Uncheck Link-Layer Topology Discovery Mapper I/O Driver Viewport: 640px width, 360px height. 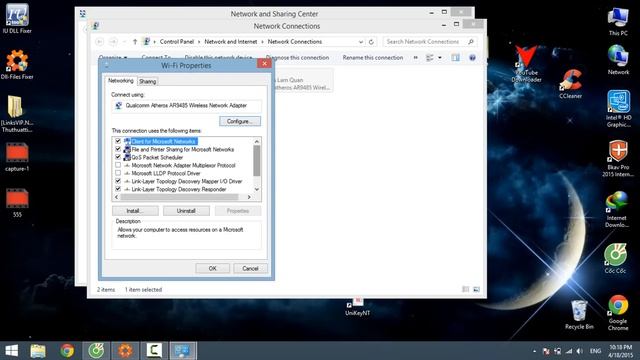118,181
